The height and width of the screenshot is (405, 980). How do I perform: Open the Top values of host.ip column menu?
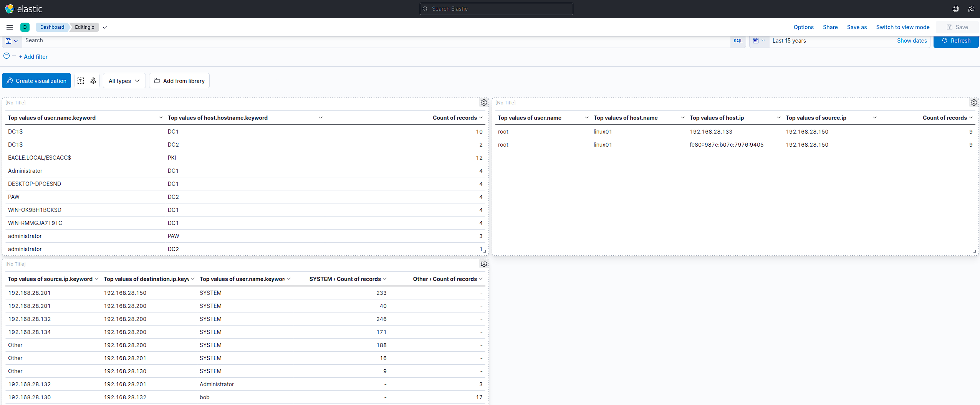[x=778, y=118]
